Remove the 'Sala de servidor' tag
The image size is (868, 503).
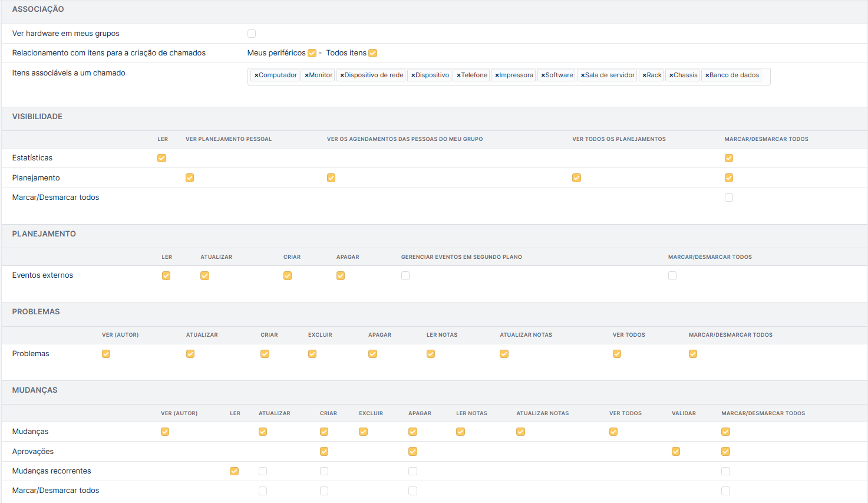pos(582,75)
